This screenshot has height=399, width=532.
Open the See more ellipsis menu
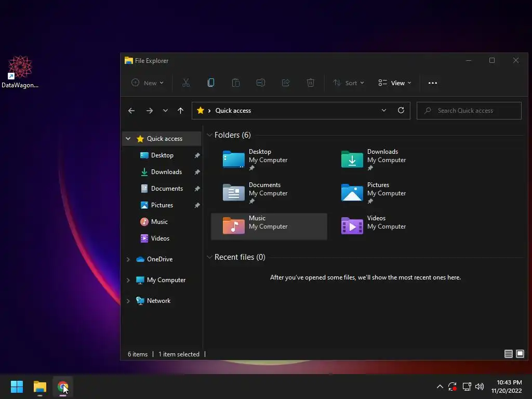433,83
